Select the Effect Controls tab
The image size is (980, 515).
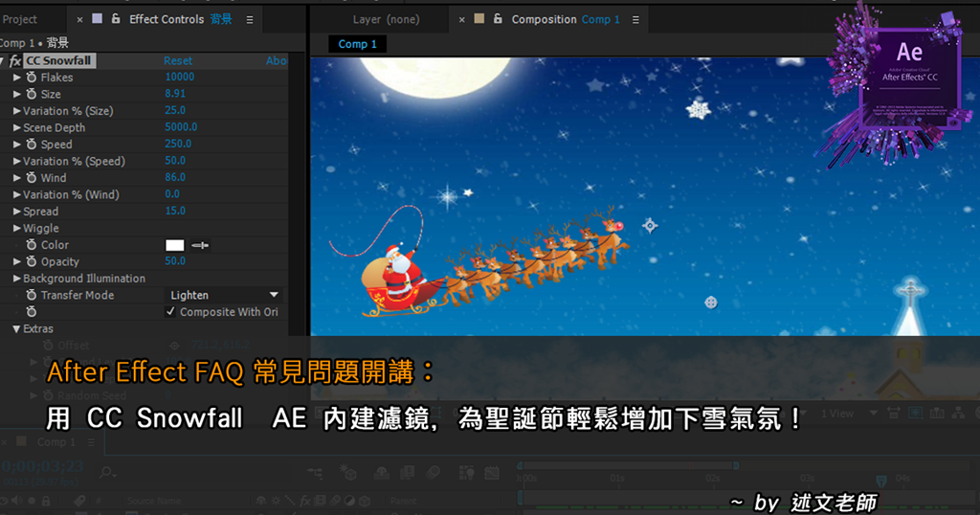pyautogui.click(x=180, y=19)
